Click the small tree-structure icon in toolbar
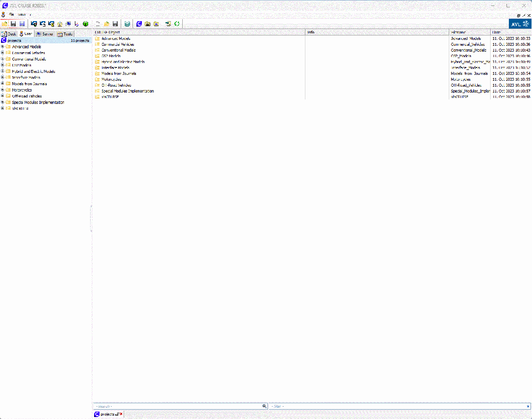Viewport: 532px width, 419px height. (77, 24)
